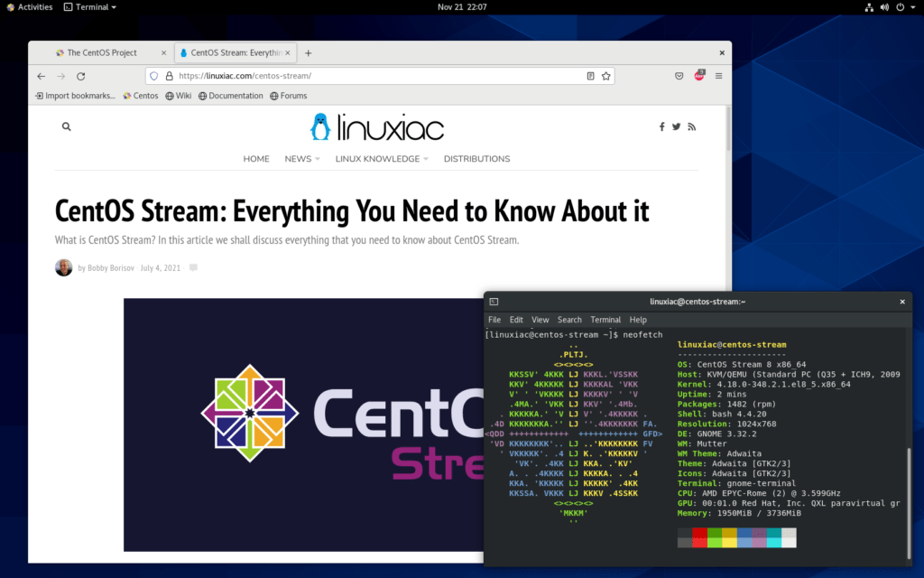The image size is (924, 578).
Task: Open the Firefox account profile icon
Action: coord(699,76)
